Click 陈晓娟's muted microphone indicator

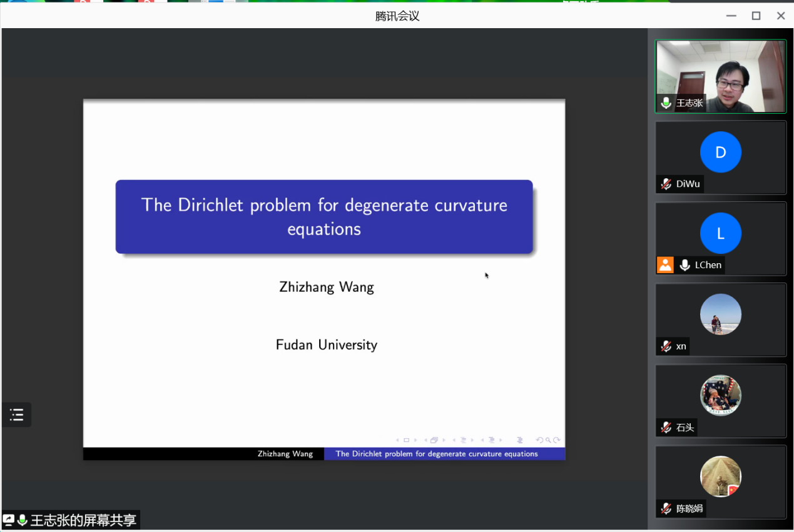666,509
